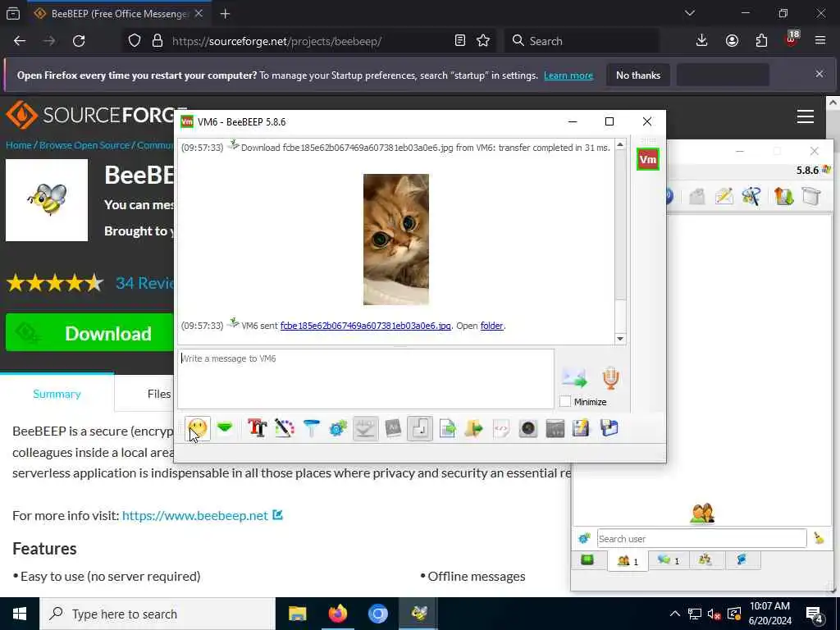Click the file transfer arrows icon in main toolbar
Viewport: 840px width, 630px height.
[783, 196]
